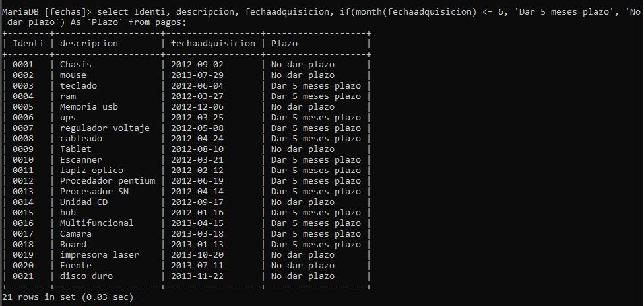Click the date 2012-09-17 for Unidad CD
Viewport: 644px width, 306px height.
pos(197,202)
